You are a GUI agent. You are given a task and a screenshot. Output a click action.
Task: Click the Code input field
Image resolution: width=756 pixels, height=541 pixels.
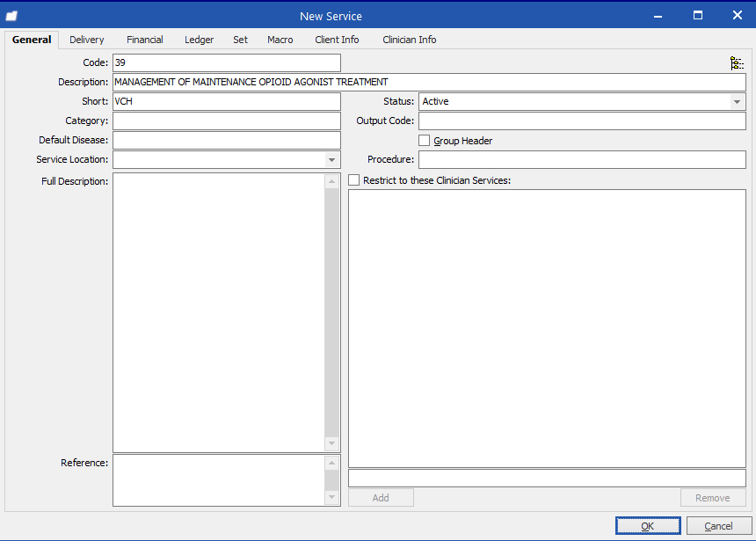[227, 62]
